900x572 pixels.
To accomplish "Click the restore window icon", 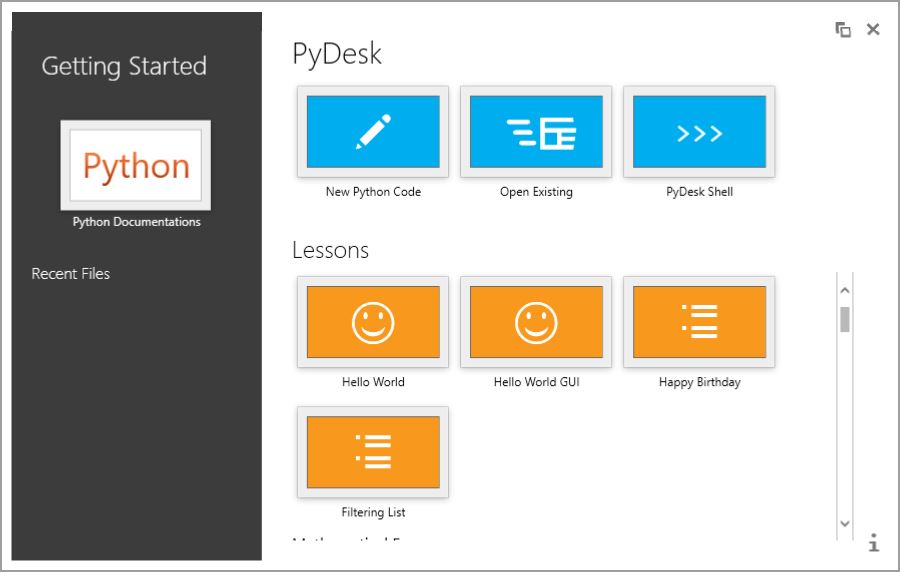I will (843, 29).
